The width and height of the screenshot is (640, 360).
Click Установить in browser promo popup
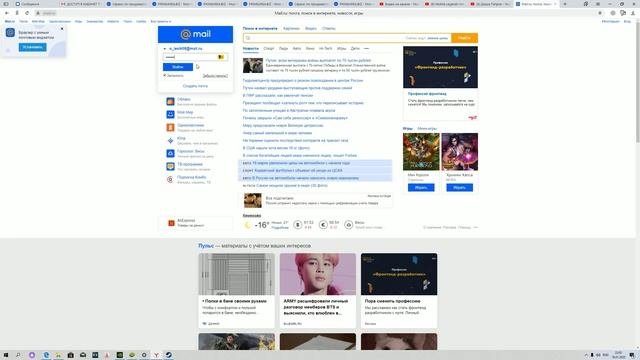pos(33,47)
